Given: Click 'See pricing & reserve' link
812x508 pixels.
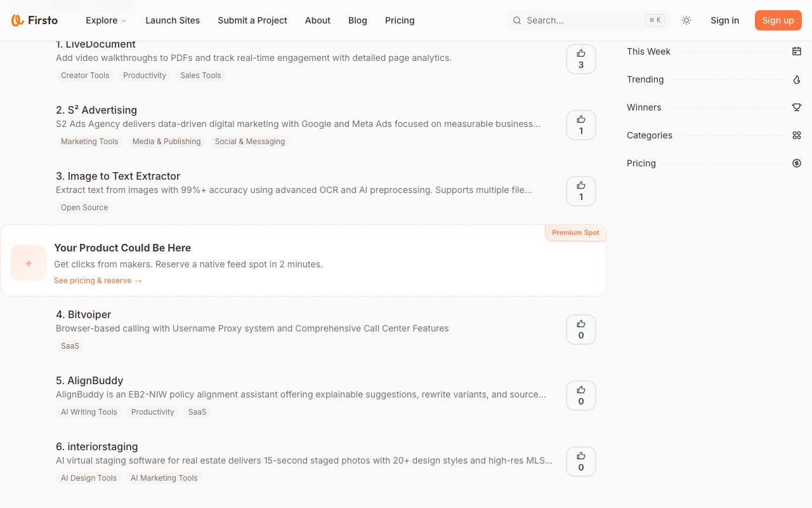Looking at the screenshot, I should (x=98, y=281).
